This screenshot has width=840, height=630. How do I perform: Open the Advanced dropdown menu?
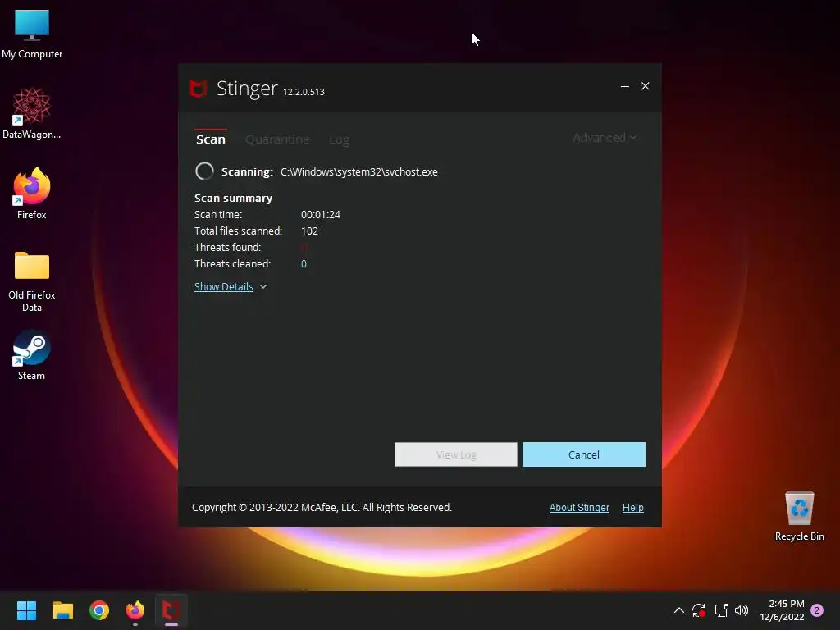coord(605,138)
